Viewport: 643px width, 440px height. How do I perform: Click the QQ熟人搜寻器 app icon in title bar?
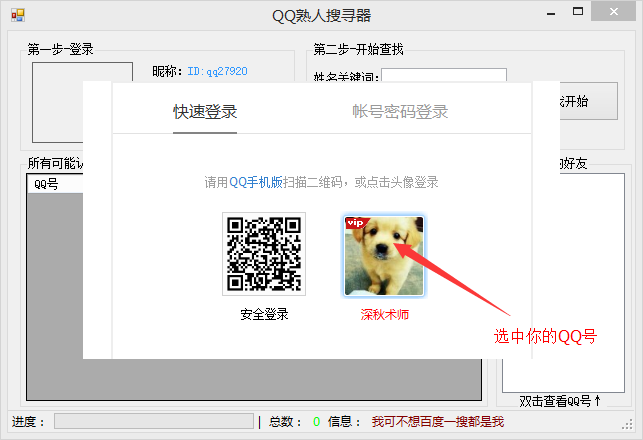point(18,15)
